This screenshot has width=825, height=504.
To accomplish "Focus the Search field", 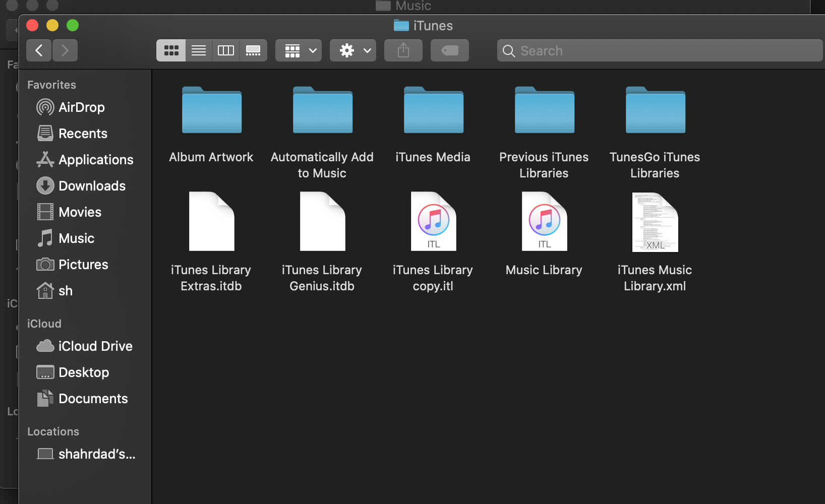I will (x=660, y=50).
